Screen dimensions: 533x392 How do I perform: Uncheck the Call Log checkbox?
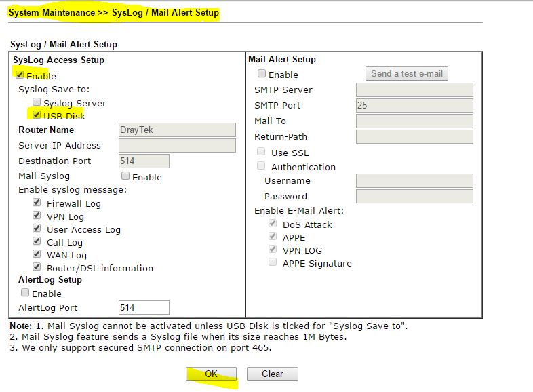pos(37,241)
